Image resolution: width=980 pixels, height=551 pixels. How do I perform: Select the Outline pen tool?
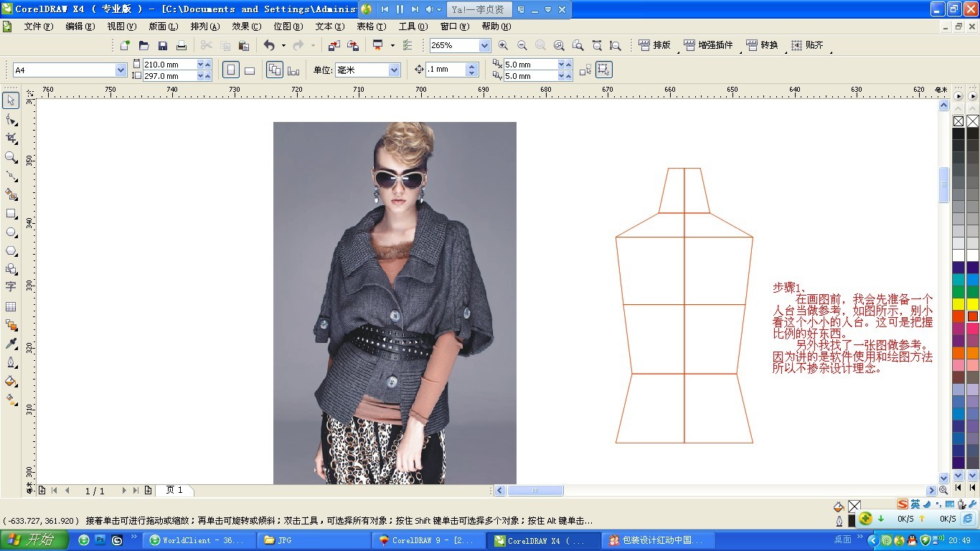11,362
